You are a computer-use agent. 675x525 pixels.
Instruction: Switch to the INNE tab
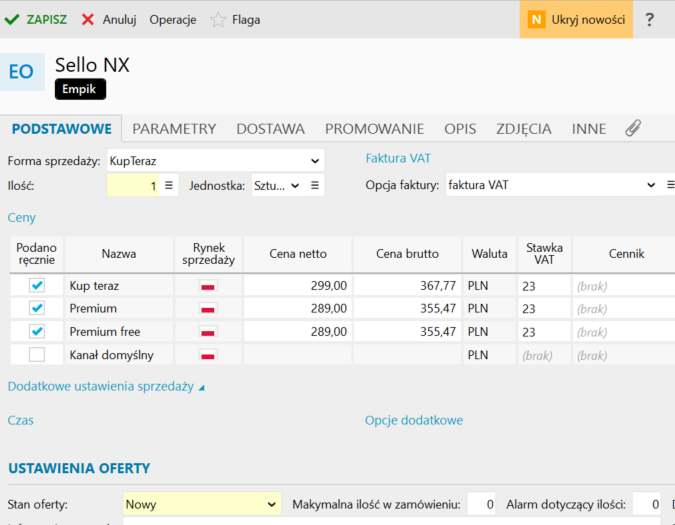click(589, 129)
